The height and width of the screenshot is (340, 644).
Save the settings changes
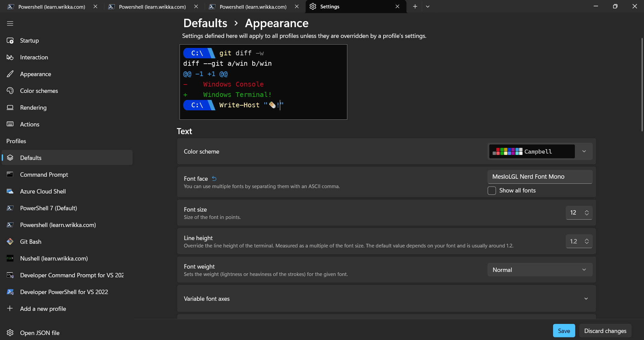564,331
